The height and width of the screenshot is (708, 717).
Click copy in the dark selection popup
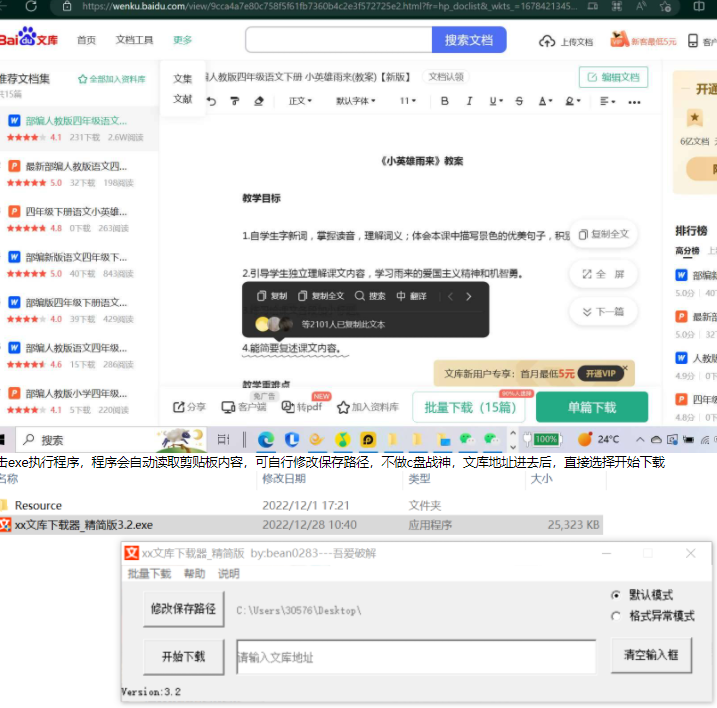(x=272, y=296)
